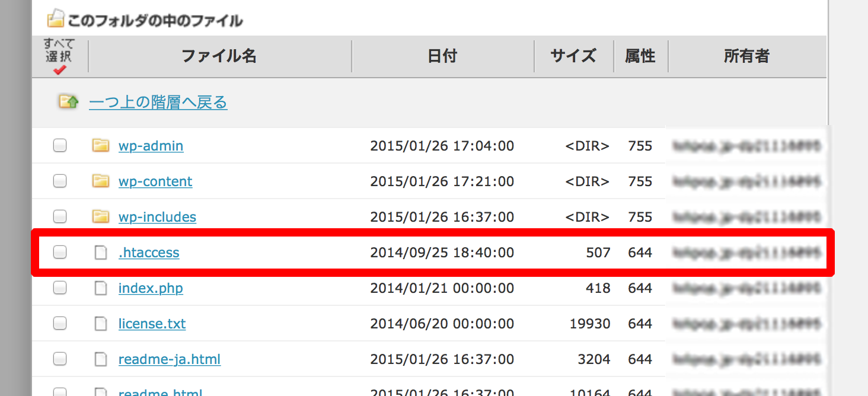
Task: Select the index.php row checkbox
Action: click(x=60, y=288)
